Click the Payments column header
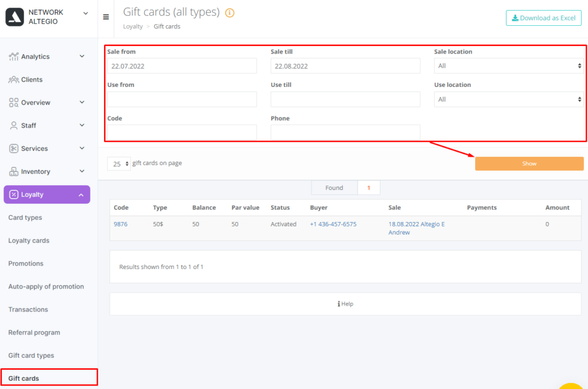This screenshot has height=389, width=588. pos(482,207)
